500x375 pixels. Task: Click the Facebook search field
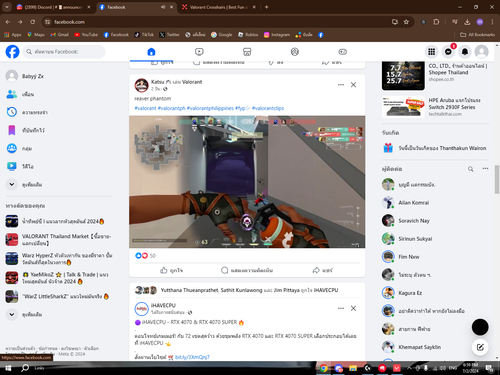click(64, 52)
